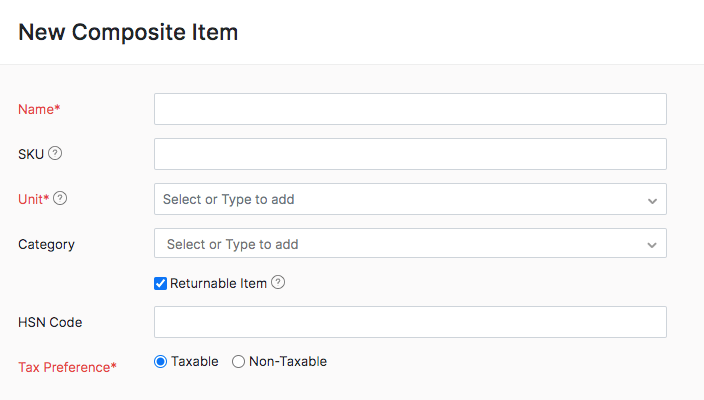The width and height of the screenshot is (704, 400).
Task: Click the SKU field label
Action: tap(31, 154)
